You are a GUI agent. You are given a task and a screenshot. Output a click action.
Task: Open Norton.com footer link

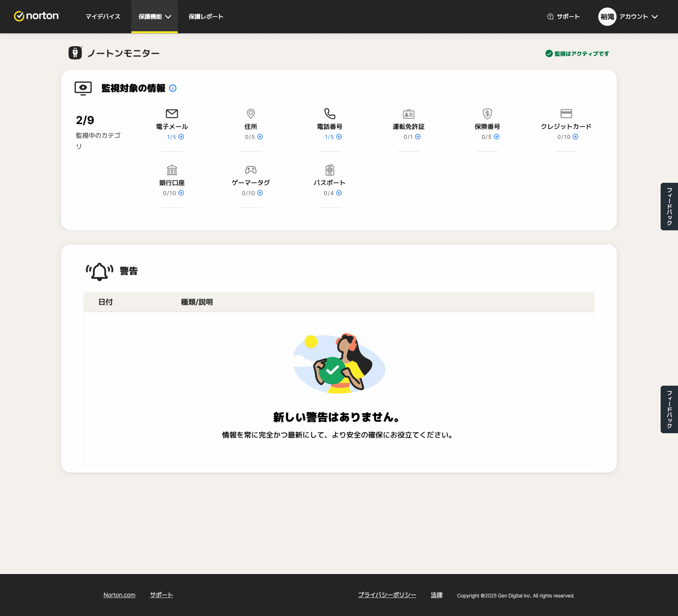[119, 595]
